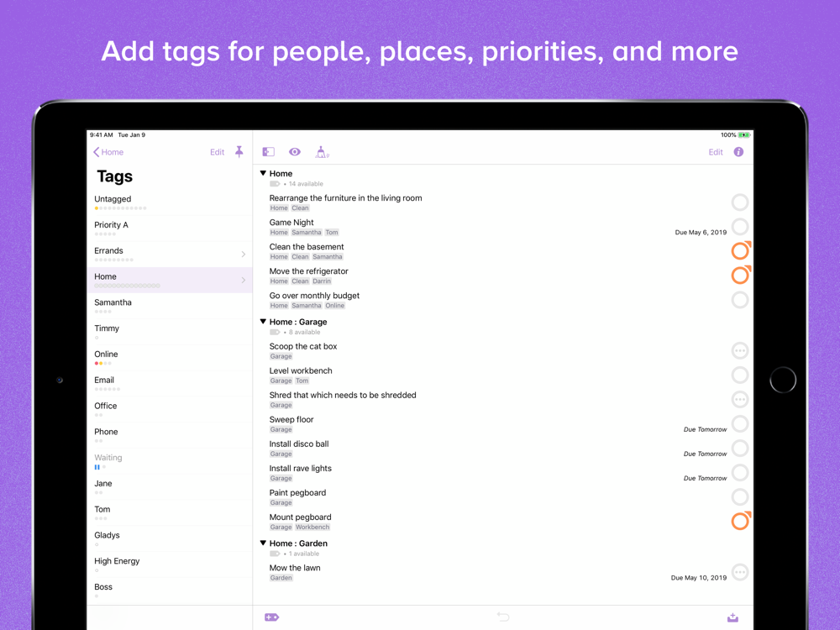
Task: Select the Timmy tag
Action: [170, 332]
